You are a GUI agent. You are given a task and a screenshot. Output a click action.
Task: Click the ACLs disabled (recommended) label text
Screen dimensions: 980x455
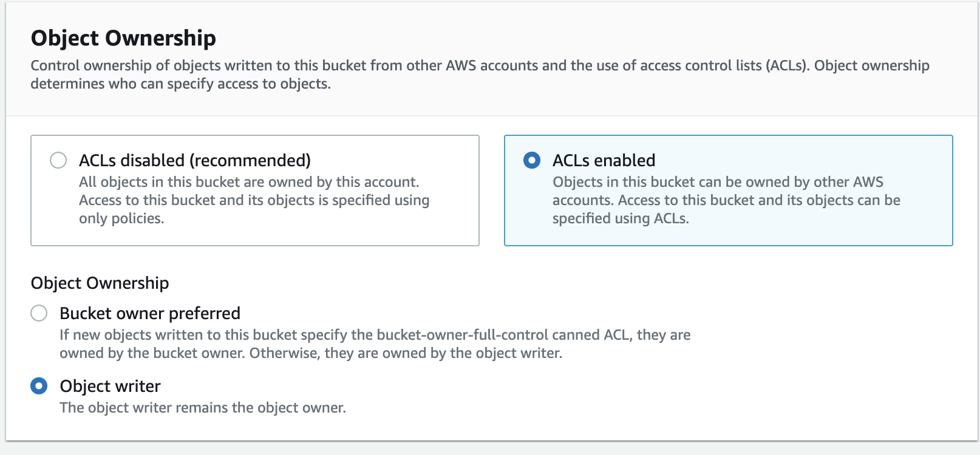[193, 160]
